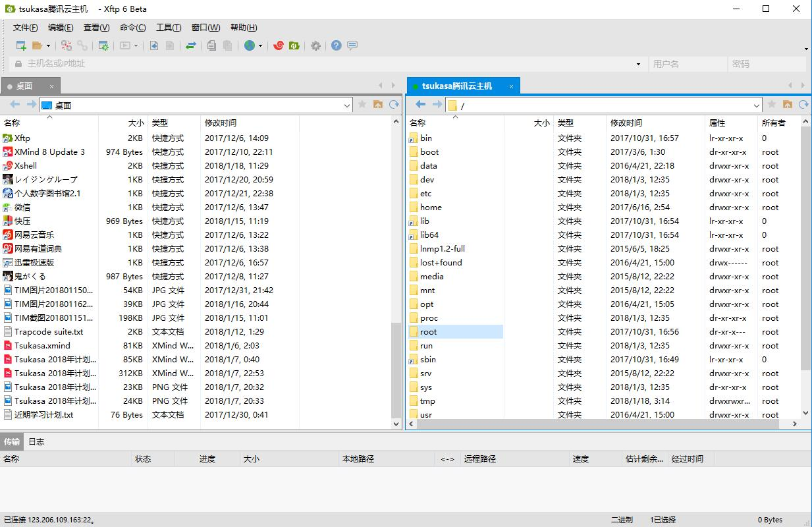Open the 查看(V) menu

tap(96, 28)
